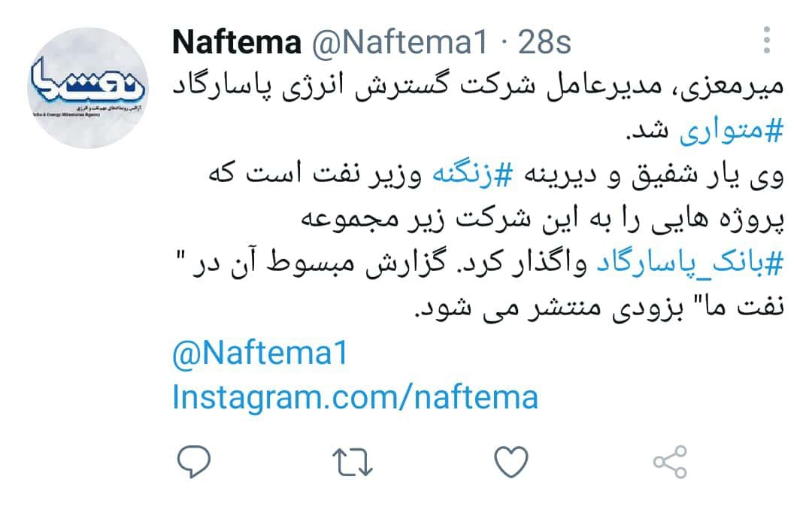Click the @Naftema1 handle in the tweet header

coord(399,42)
